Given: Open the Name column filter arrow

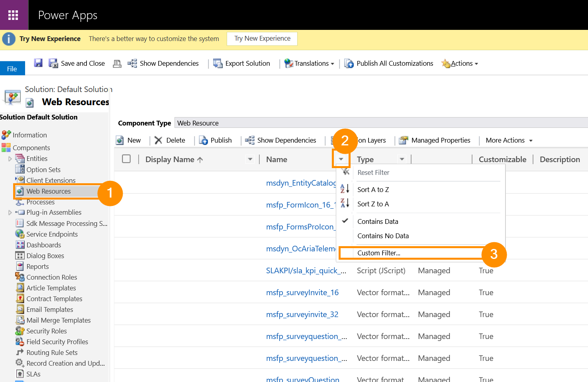Looking at the screenshot, I should 341,159.
